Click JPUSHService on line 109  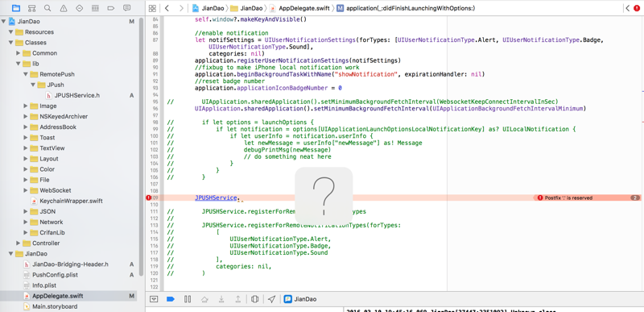[216, 198]
